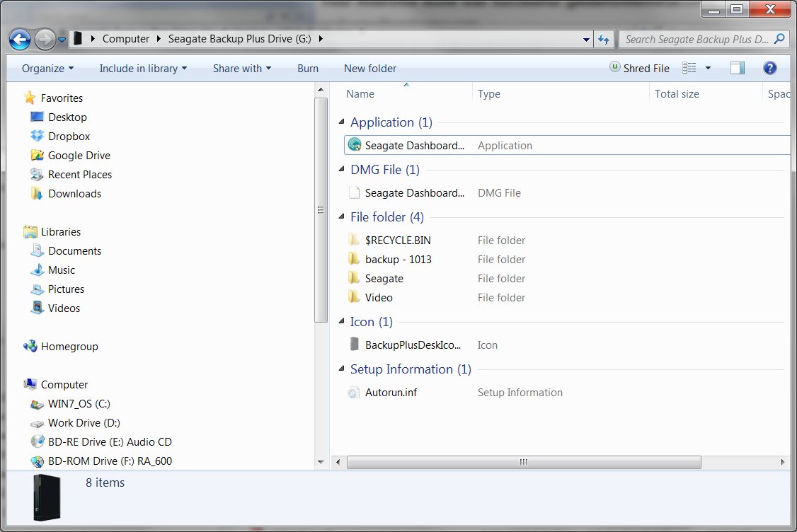Open Work Drive (D:)

[76, 423]
